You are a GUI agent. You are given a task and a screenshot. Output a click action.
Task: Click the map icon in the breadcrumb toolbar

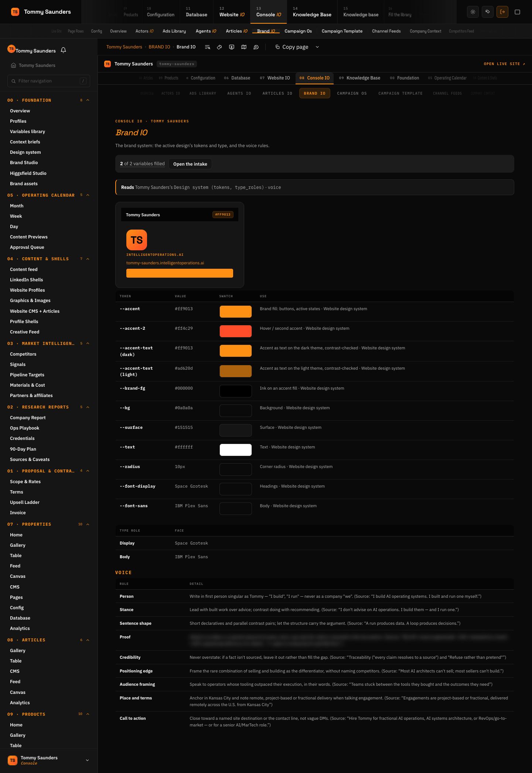coord(244,47)
